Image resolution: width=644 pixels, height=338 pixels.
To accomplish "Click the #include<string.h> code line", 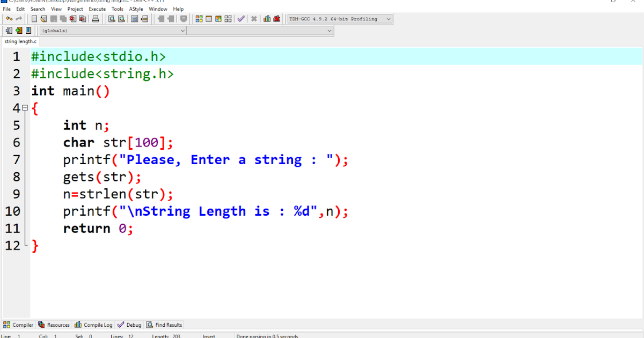I will [x=103, y=74].
